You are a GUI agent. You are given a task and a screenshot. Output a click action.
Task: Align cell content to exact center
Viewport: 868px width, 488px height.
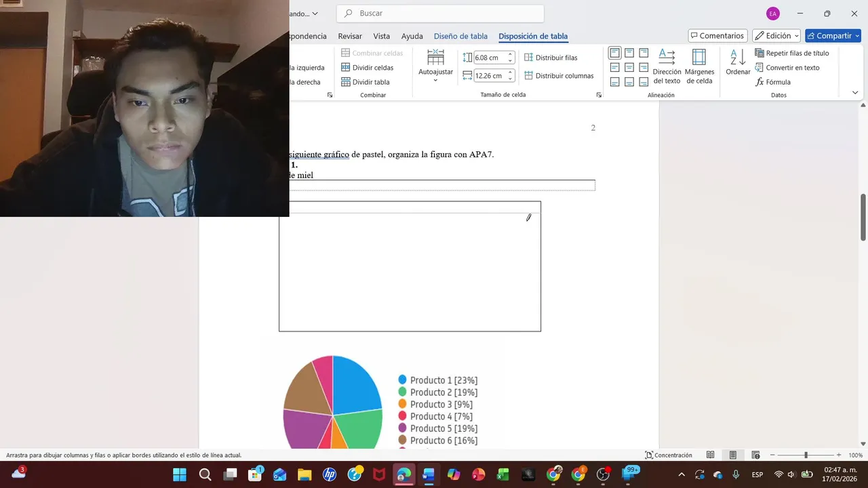coord(629,67)
